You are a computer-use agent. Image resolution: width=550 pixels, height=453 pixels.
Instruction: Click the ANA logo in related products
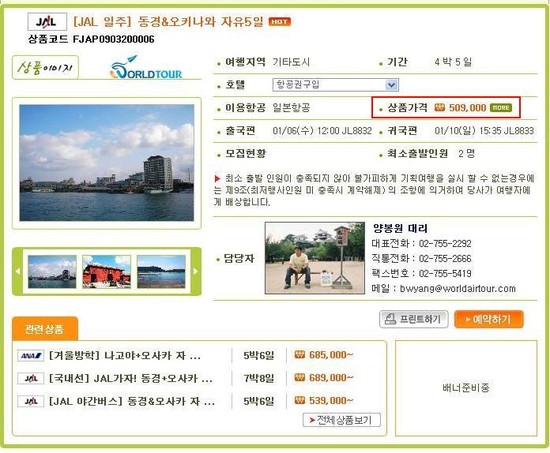coord(31,355)
